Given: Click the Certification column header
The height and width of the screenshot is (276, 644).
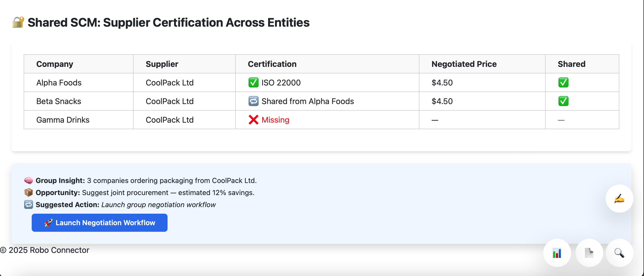Looking at the screenshot, I should point(272,64).
